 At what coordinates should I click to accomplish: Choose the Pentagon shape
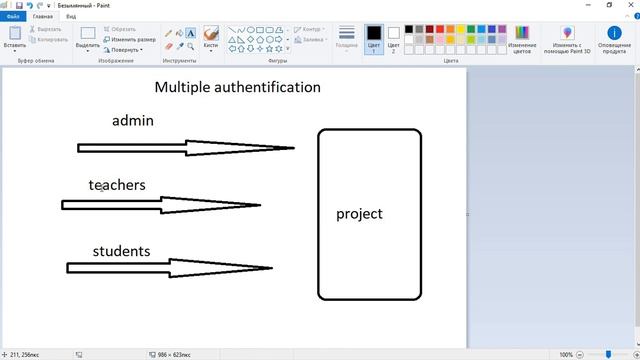260,40
